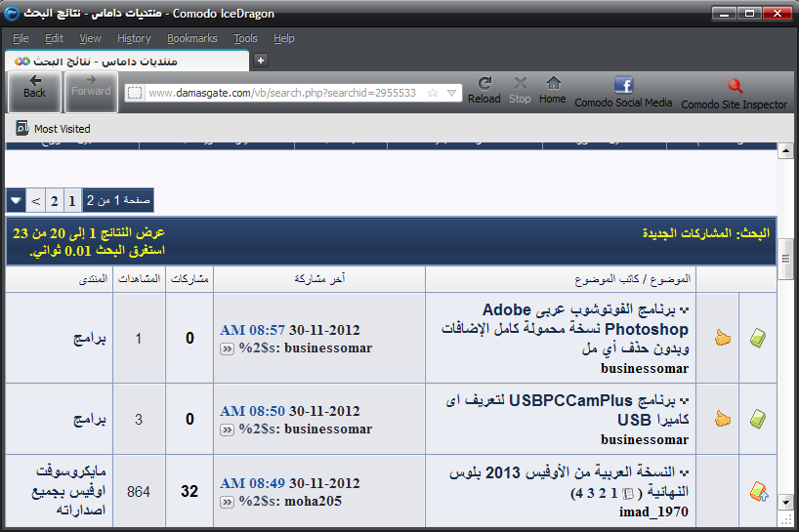This screenshot has width=799, height=532.
Task: Open مايكروسوفت اوفيس forum link
Action: click(68, 491)
